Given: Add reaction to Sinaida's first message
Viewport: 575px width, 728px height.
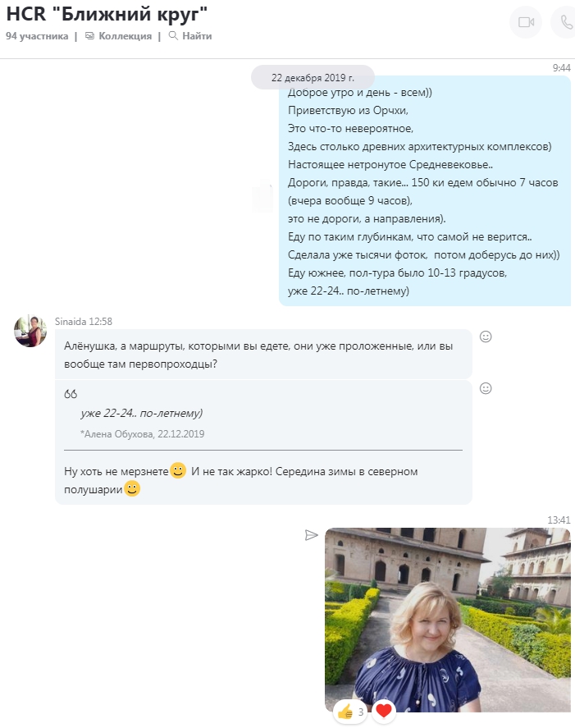Looking at the screenshot, I should [x=486, y=337].
